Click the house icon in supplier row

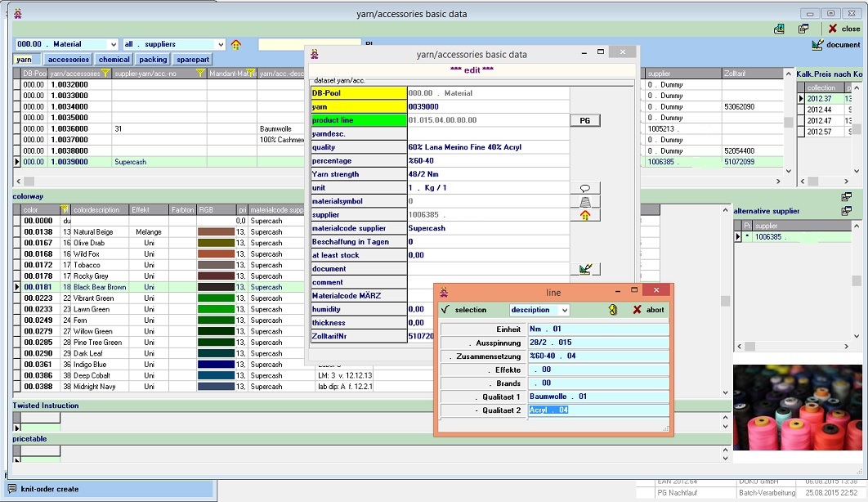(584, 215)
